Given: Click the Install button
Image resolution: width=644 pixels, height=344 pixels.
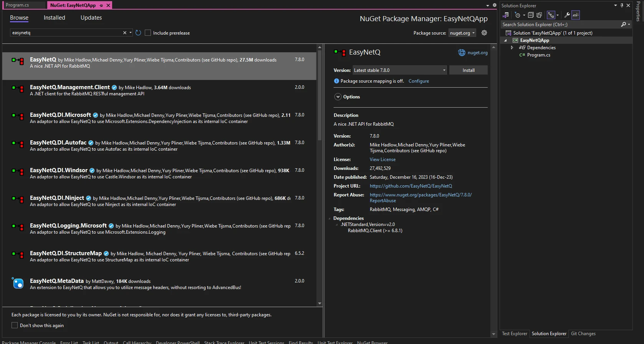Looking at the screenshot, I should pyautogui.click(x=469, y=70).
